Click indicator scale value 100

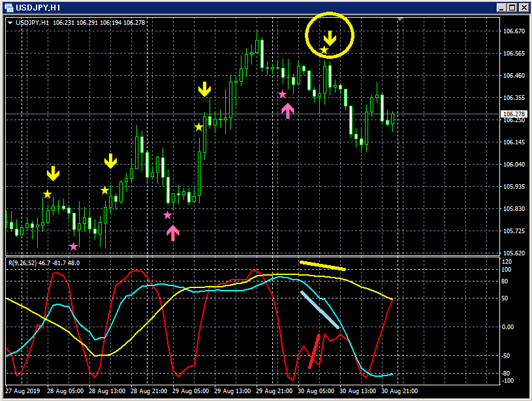click(x=507, y=270)
